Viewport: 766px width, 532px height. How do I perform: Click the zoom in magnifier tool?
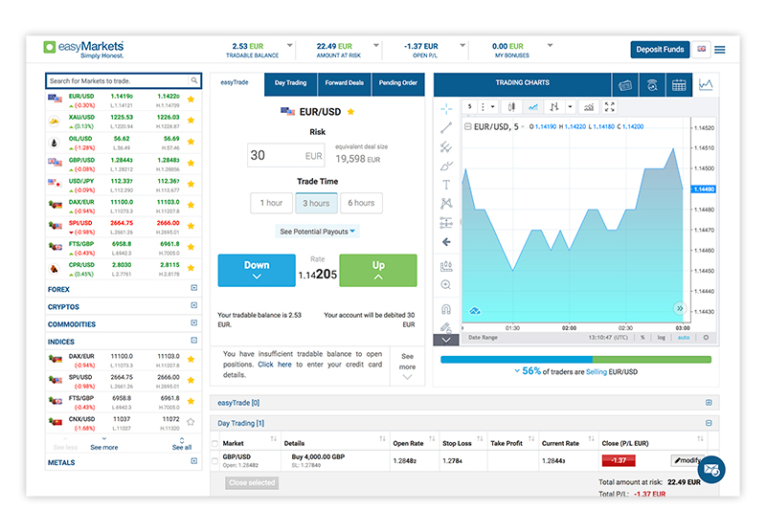click(446, 284)
